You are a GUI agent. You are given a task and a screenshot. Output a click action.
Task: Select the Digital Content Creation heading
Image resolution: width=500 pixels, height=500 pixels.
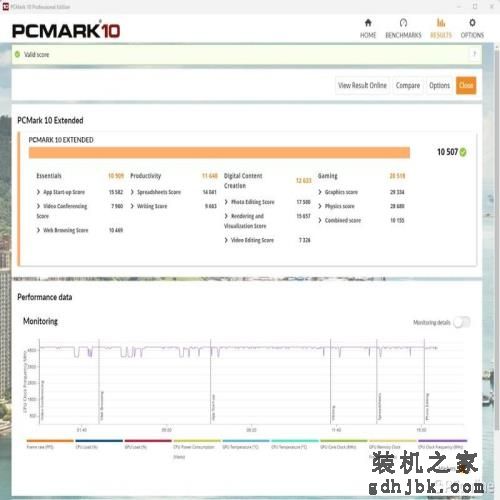(243, 181)
